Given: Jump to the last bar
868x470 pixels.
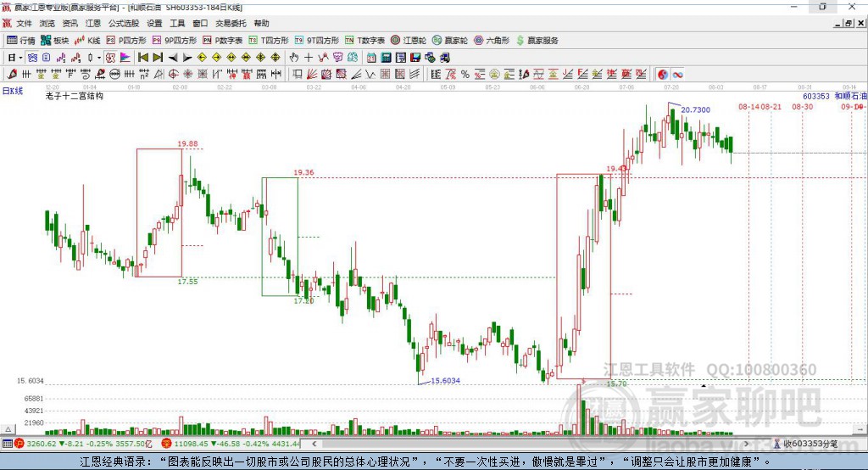Looking at the screenshot, I should point(159,58).
